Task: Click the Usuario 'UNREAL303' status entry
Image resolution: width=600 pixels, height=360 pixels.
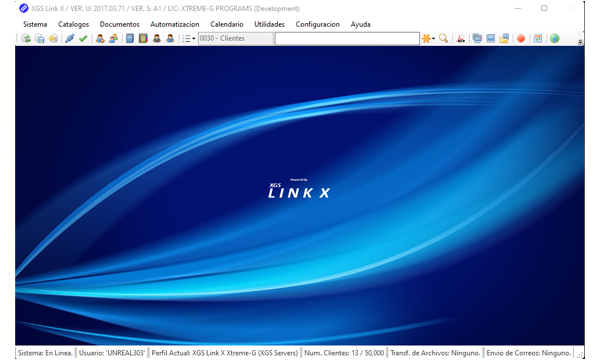Action: tap(112, 353)
